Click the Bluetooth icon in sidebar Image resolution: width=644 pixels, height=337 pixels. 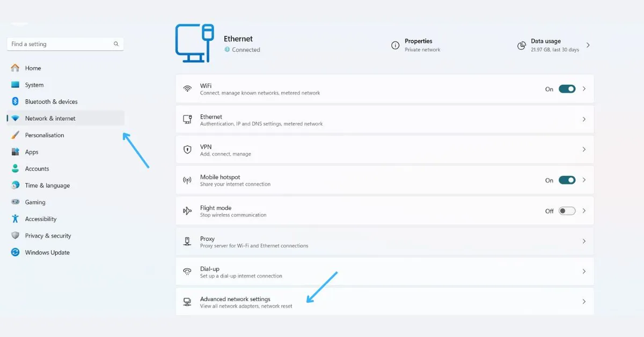tap(15, 101)
